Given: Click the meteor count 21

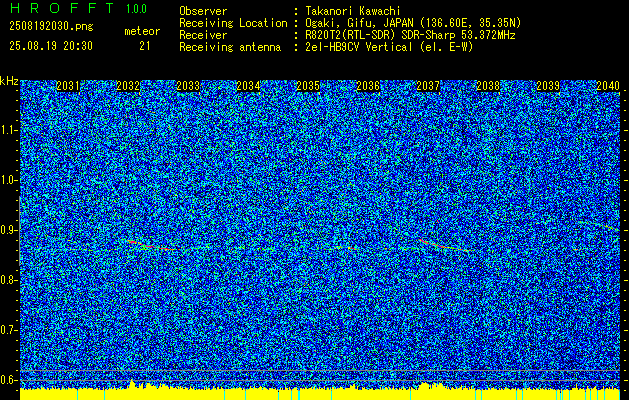Looking at the screenshot, I should tap(145, 46).
